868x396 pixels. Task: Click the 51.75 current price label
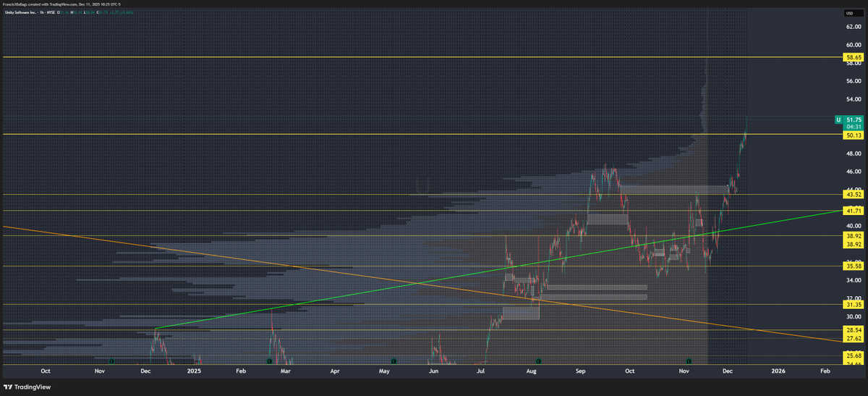854,119
